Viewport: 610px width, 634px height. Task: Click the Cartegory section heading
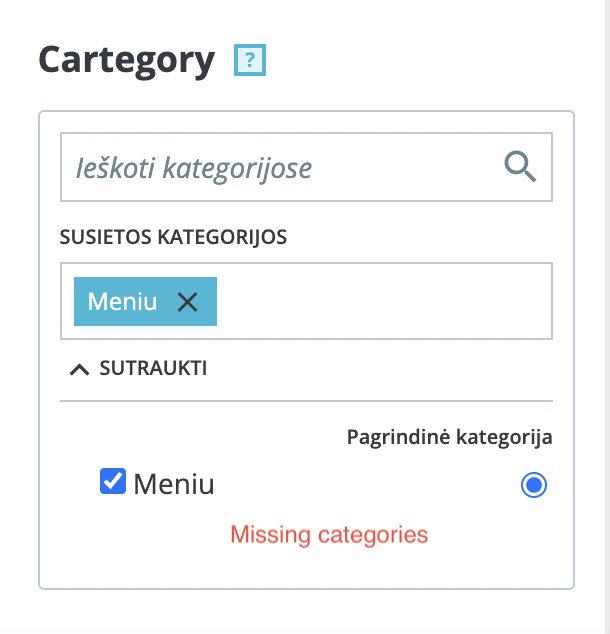click(127, 60)
